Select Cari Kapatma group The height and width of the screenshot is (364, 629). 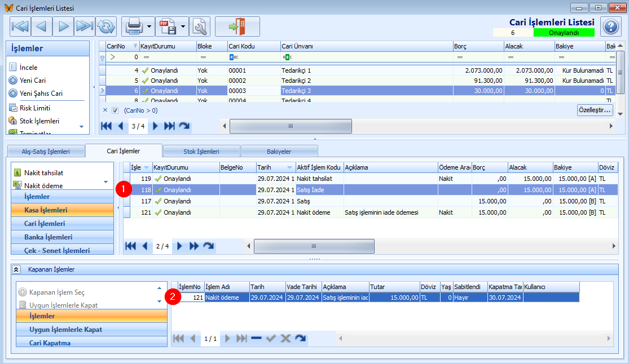tap(91, 343)
